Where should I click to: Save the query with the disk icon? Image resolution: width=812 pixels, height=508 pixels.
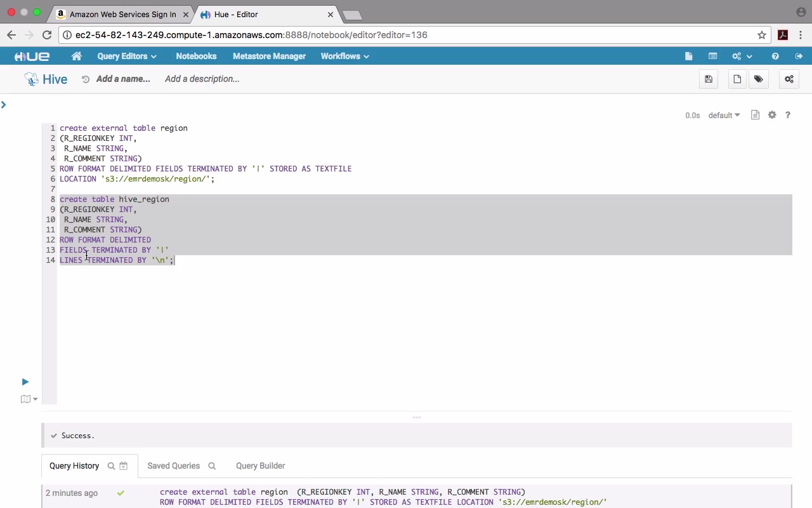(x=709, y=79)
